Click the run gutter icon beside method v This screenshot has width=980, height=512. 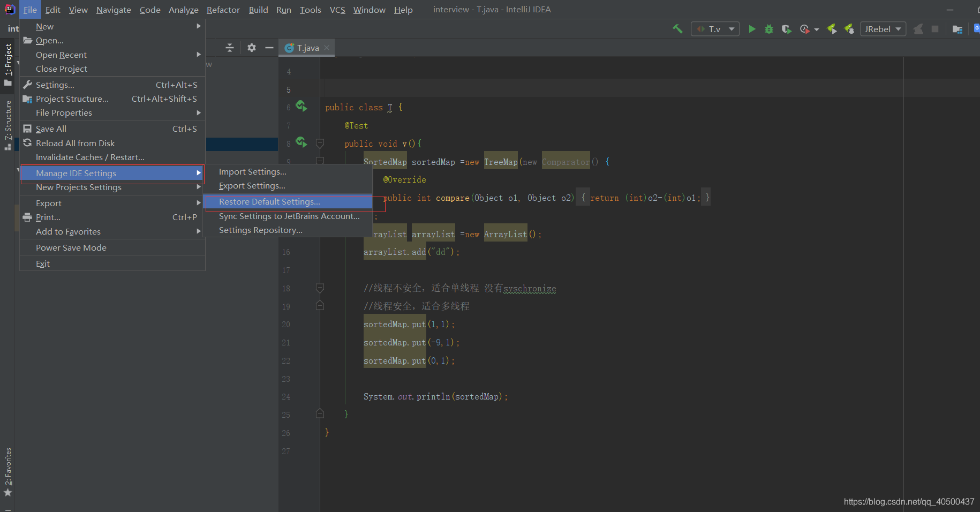click(301, 142)
